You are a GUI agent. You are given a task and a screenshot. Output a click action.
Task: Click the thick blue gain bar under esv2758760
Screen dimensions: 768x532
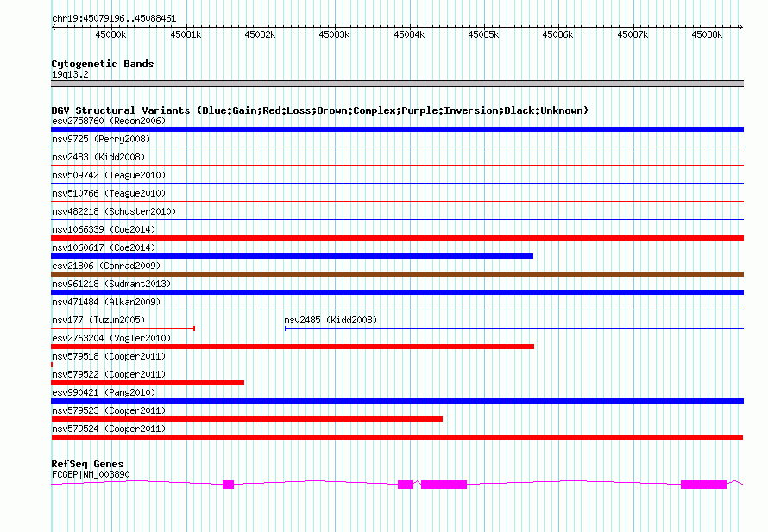click(397, 129)
